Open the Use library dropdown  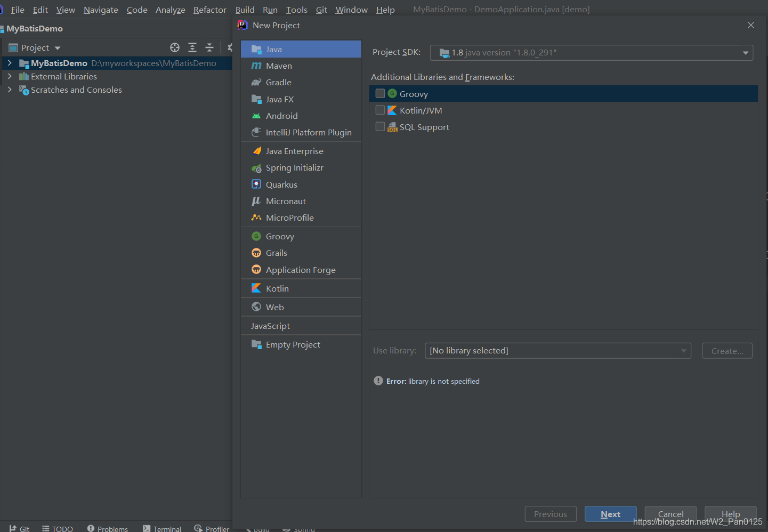[x=558, y=351]
